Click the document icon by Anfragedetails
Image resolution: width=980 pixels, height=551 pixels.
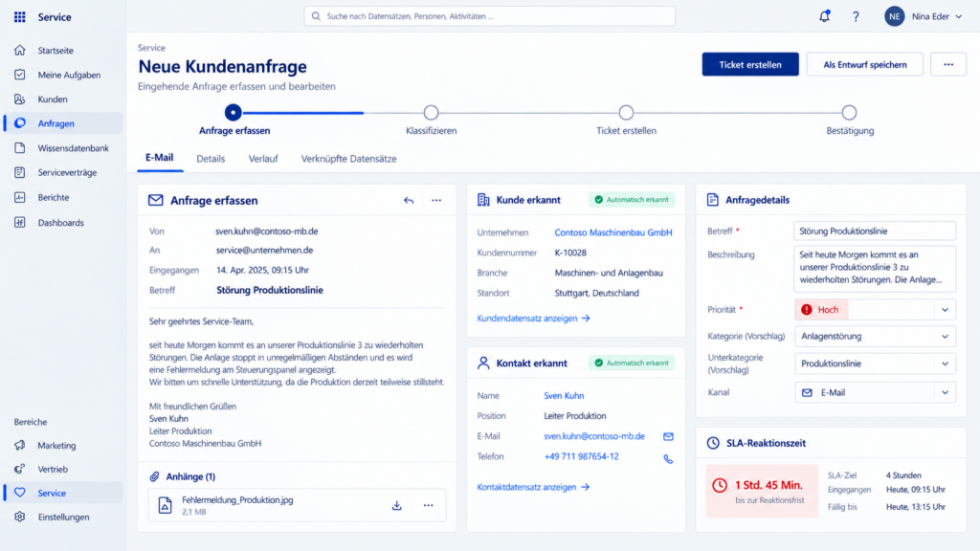tap(712, 199)
